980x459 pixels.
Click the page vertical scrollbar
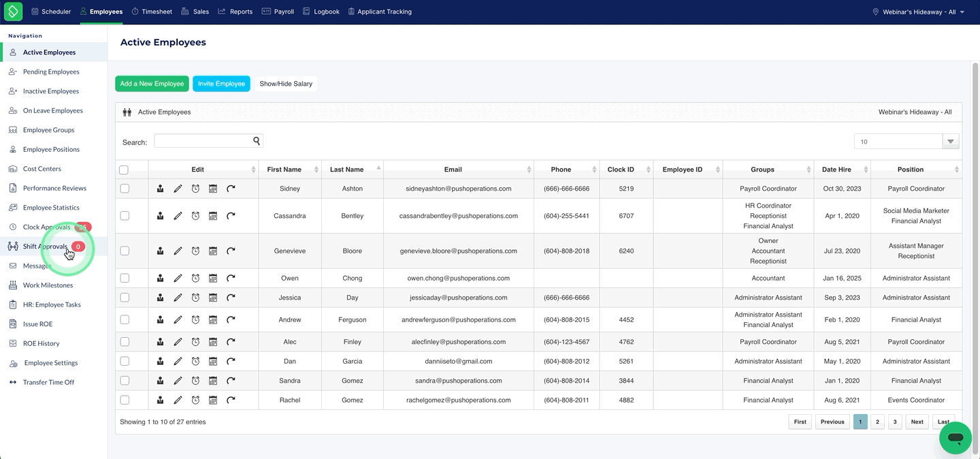coord(975,259)
